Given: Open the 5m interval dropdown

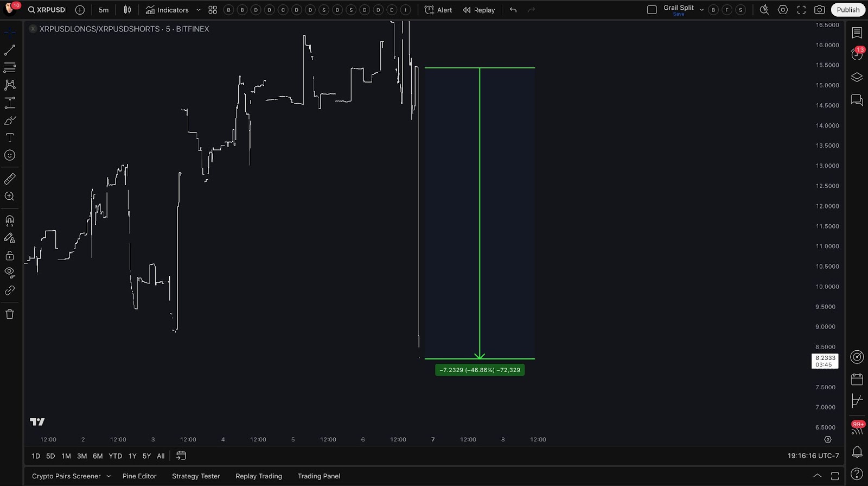Looking at the screenshot, I should point(104,10).
